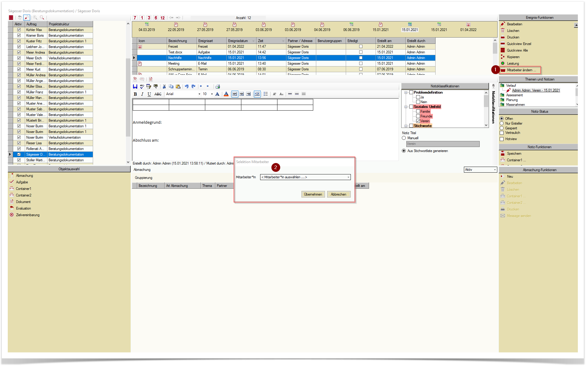Screen dimensions: 588x367
Task: Toggle Erledigt checkbox for the Freizeit event
Action: pos(361,47)
